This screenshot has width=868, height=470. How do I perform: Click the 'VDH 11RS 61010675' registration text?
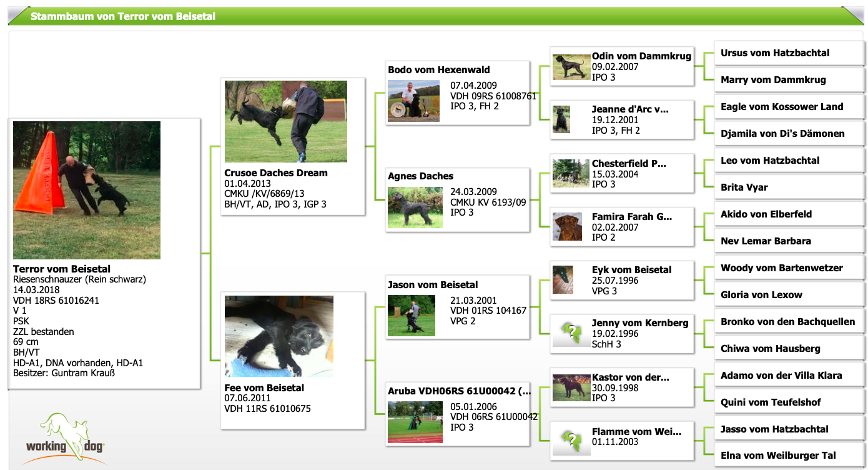(268, 409)
